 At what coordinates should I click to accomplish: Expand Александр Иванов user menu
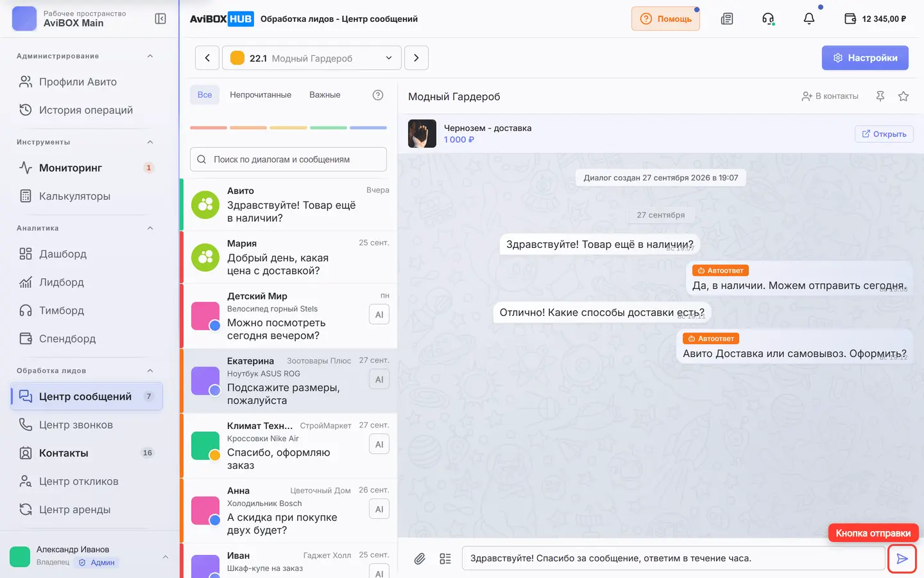[x=166, y=557]
